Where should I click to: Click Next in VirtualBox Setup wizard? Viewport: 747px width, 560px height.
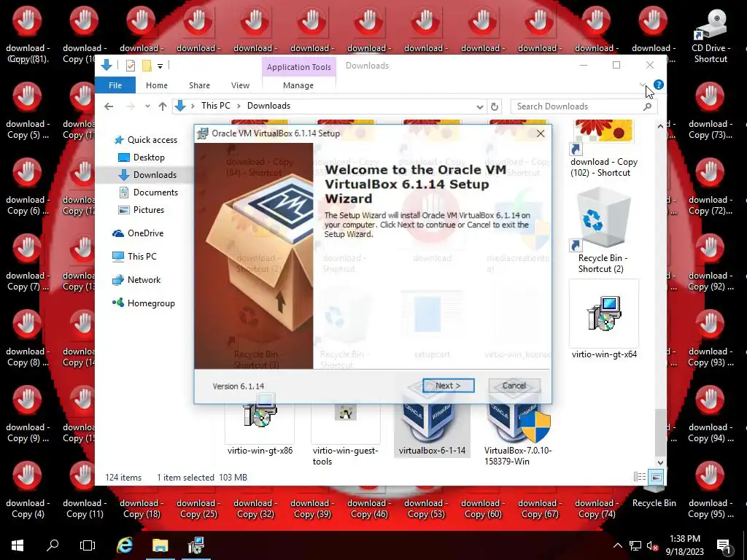point(449,386)
